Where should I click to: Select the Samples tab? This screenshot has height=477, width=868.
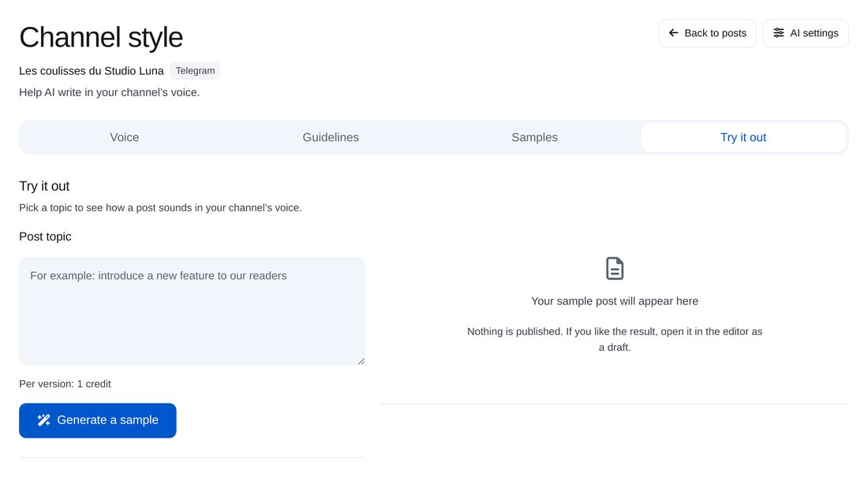[534, 137]
